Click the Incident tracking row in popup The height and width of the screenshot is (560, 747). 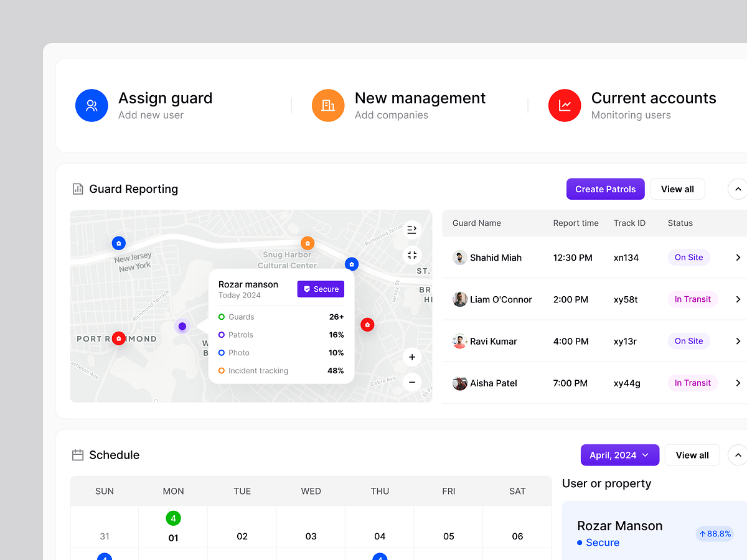click(x=281, y=371)
